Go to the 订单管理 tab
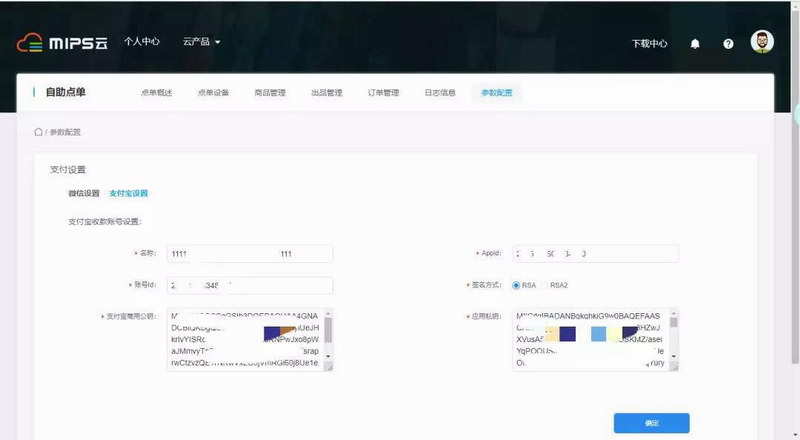The image size is (800, 440). click(x=383, y=93)
